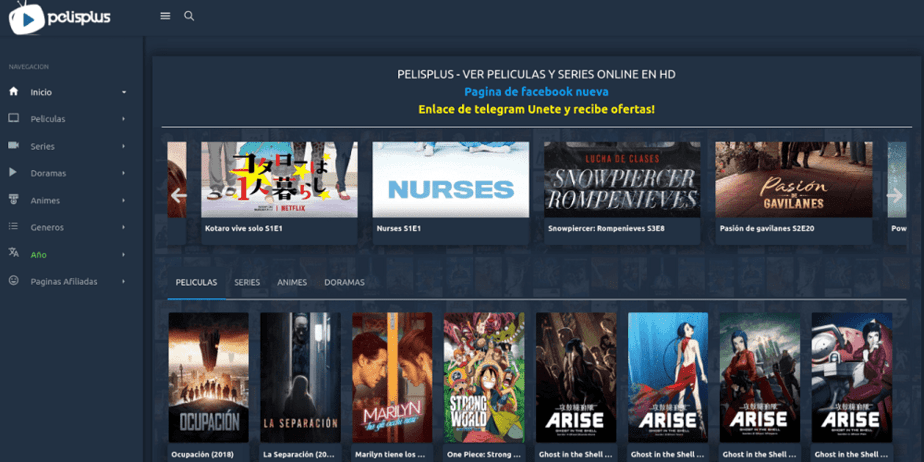Open the Pasión de gavilanes S2E20 title
Screen dimensions: 924x462
(x=767, y=228)
